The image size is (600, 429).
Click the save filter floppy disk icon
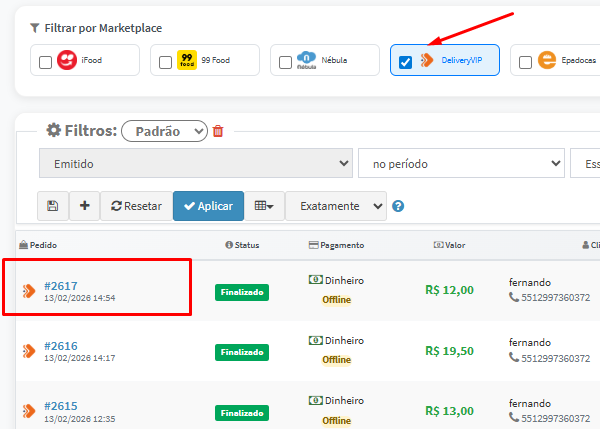click(x=53, y=206)
